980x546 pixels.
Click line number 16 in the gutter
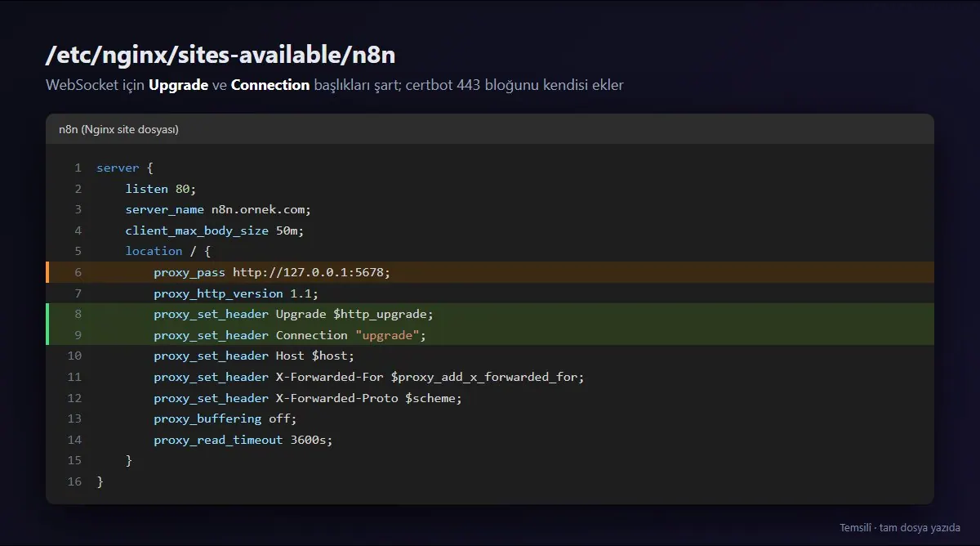pos(74,481)
